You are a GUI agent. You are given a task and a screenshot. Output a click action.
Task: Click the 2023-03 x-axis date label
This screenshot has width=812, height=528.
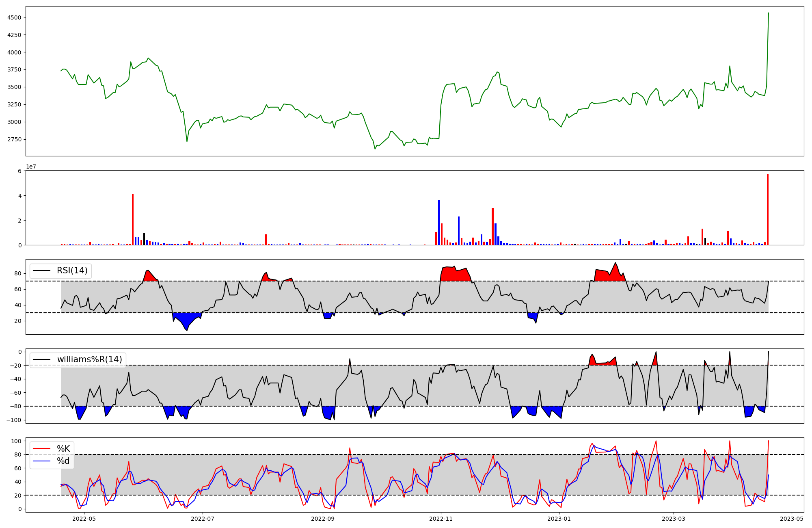[x=674, y=519]
